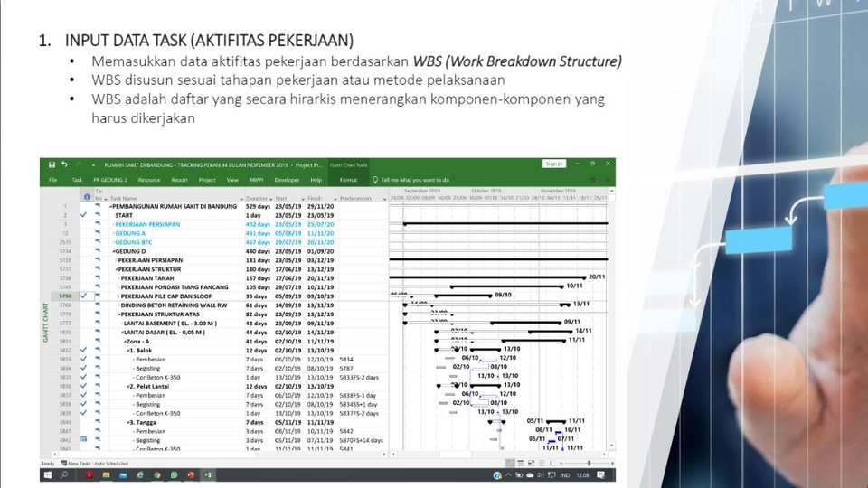Click the greyed Redo arrow icon
Image resolution: width=868 pixels, height=488 pixels.
pyautogui.click(x=78, y=164)
